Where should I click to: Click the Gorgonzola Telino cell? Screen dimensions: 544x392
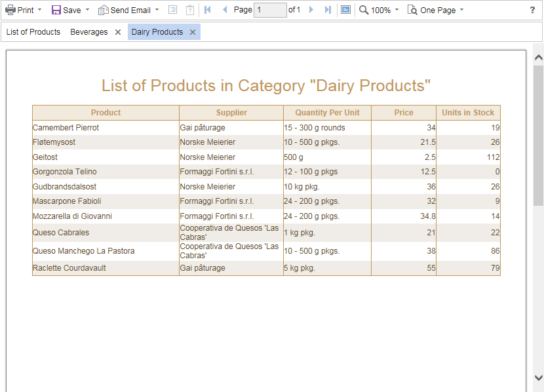106,172
